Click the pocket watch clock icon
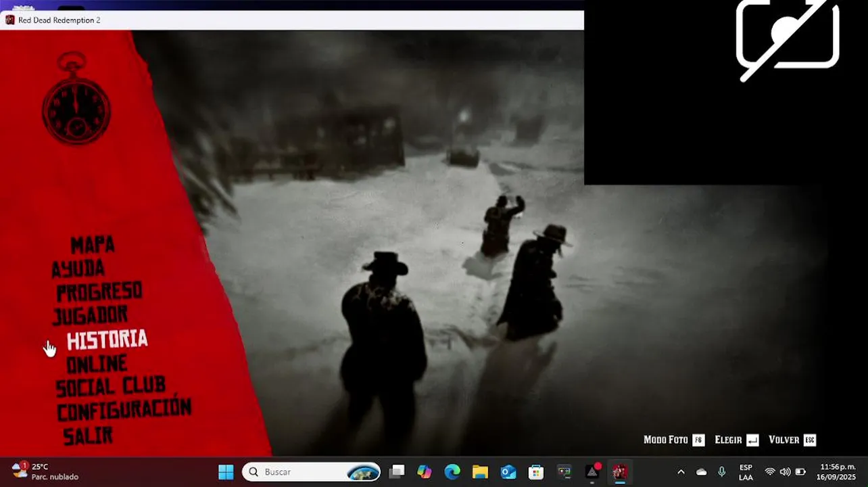 pyautogui.click(x=76, y=99)
